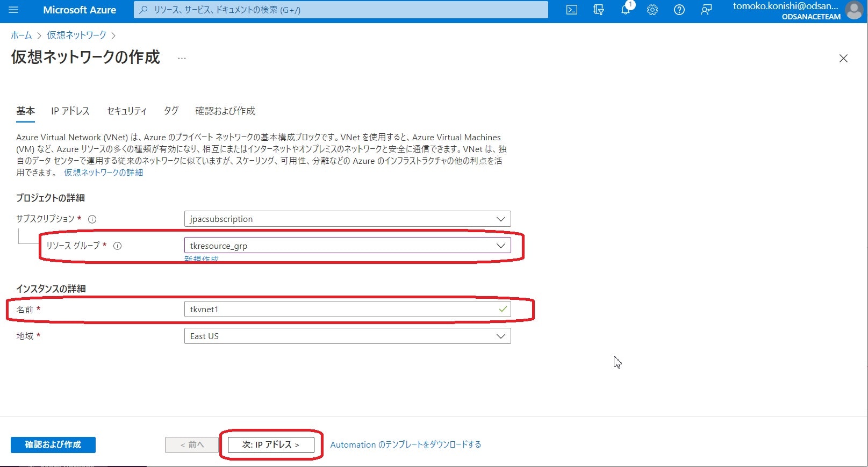Open the Azure portal hamburger menu
Screen dimensions: 868x467
click(13, 10)
